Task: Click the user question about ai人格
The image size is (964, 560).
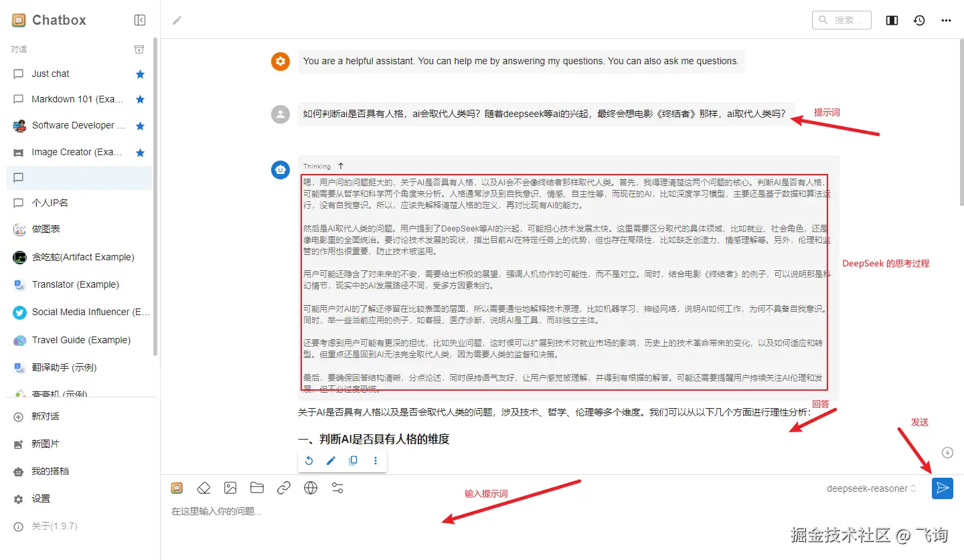Action: coord(544,114)
